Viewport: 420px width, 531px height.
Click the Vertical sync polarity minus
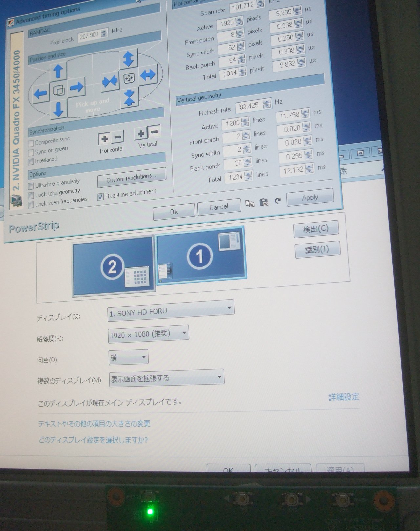pos(154,132)
